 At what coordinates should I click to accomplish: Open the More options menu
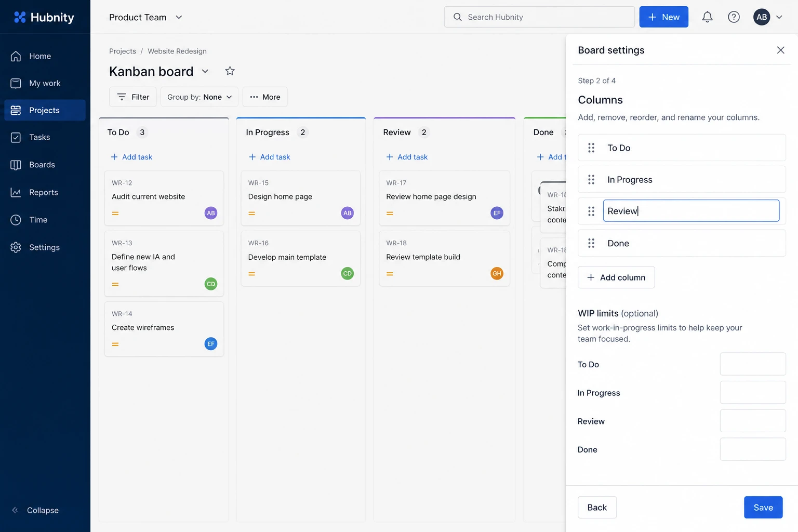265,97
